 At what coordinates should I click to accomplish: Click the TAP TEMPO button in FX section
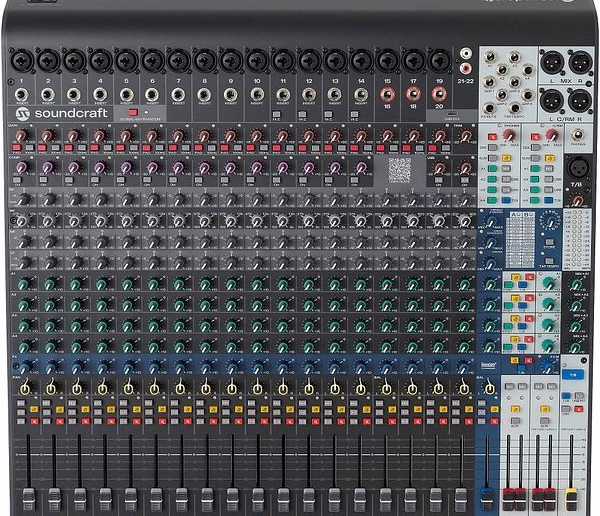coord(549,261)
